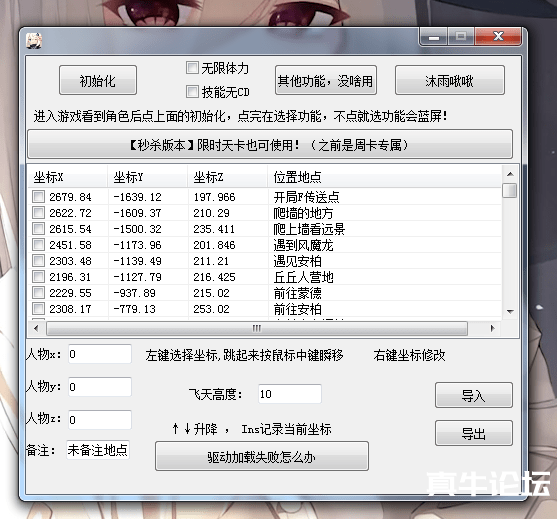557x519 pixels.
Task: Click the 导入 import button
Action: [474, 395]
